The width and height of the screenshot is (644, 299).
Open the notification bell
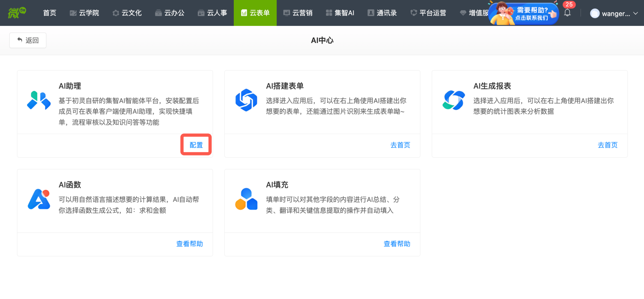click(567, 13)
